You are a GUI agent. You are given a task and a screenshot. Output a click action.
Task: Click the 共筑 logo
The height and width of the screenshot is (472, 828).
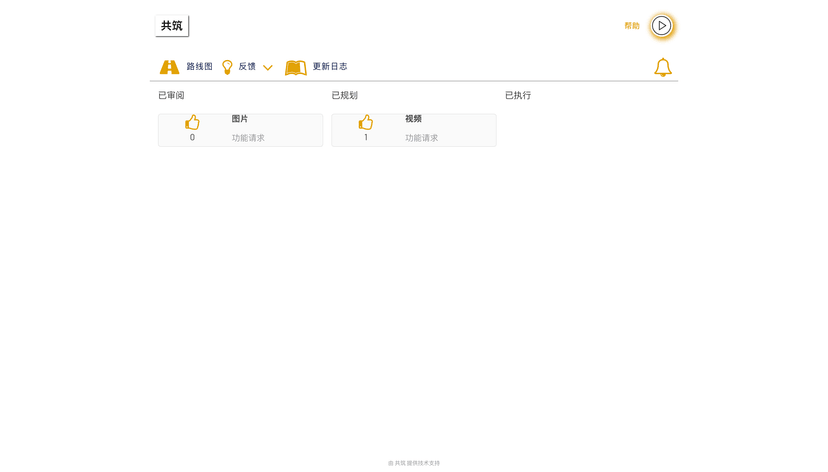point(172,26)
